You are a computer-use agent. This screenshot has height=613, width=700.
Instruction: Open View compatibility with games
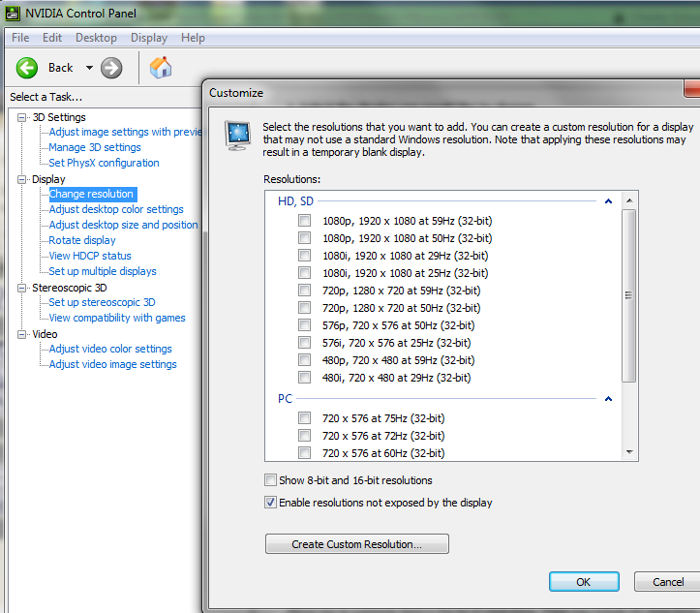coord(117,318)
